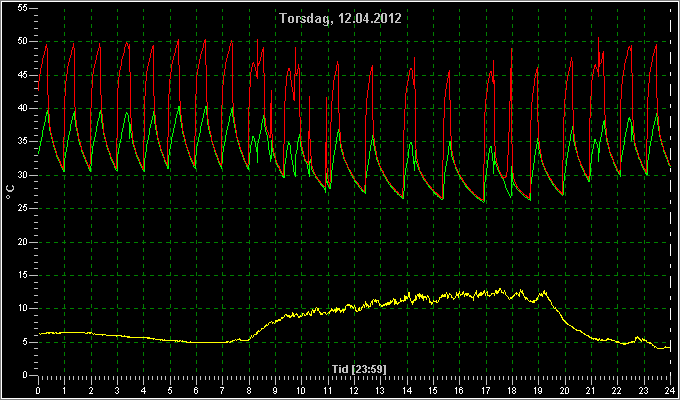Click the 50 value on temperature axis
Viewport: 680px width, 400px height.
(23, 41)
